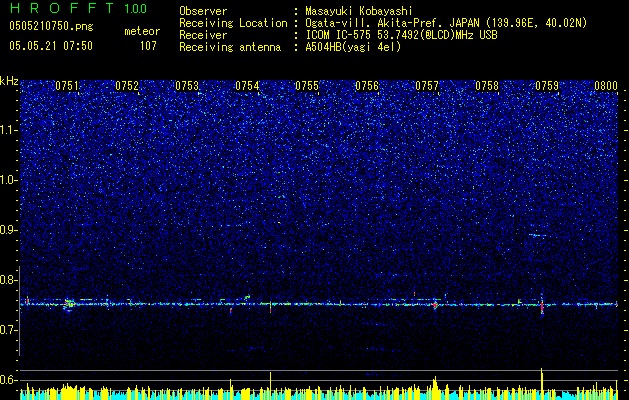Click the Observer label
629x400 pixels.
[x=203, y=11]
